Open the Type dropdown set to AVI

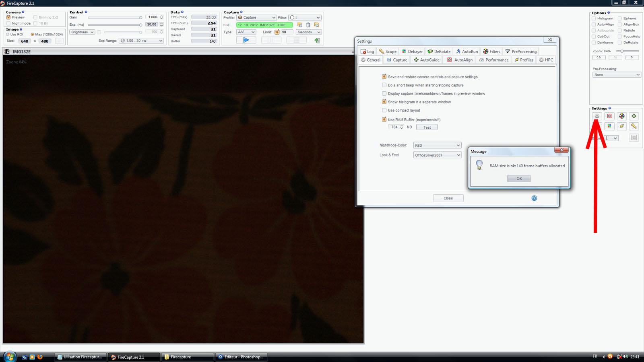(246, 32)
